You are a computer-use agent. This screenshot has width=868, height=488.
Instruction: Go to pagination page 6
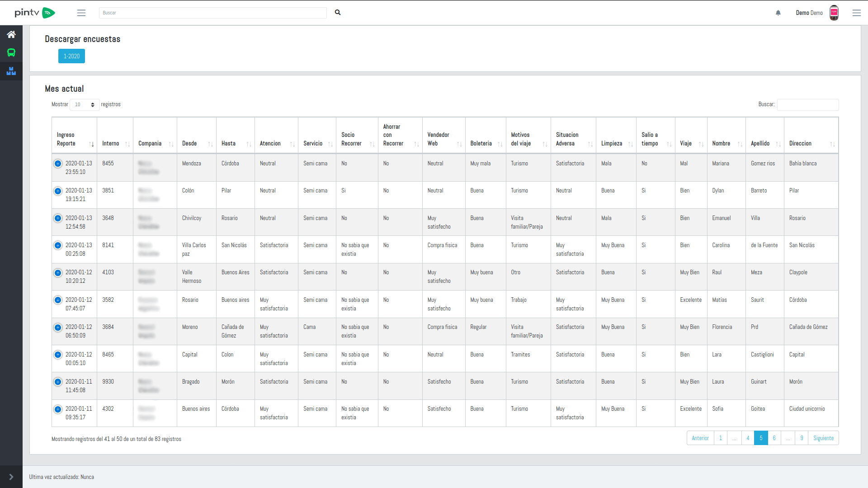(774, 438)
